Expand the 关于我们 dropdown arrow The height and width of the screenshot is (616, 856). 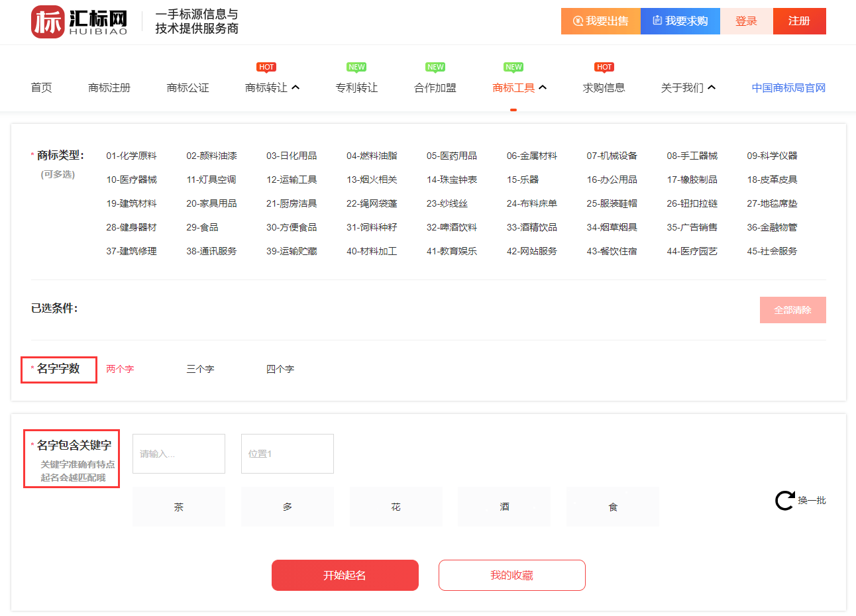click(712, 87)
